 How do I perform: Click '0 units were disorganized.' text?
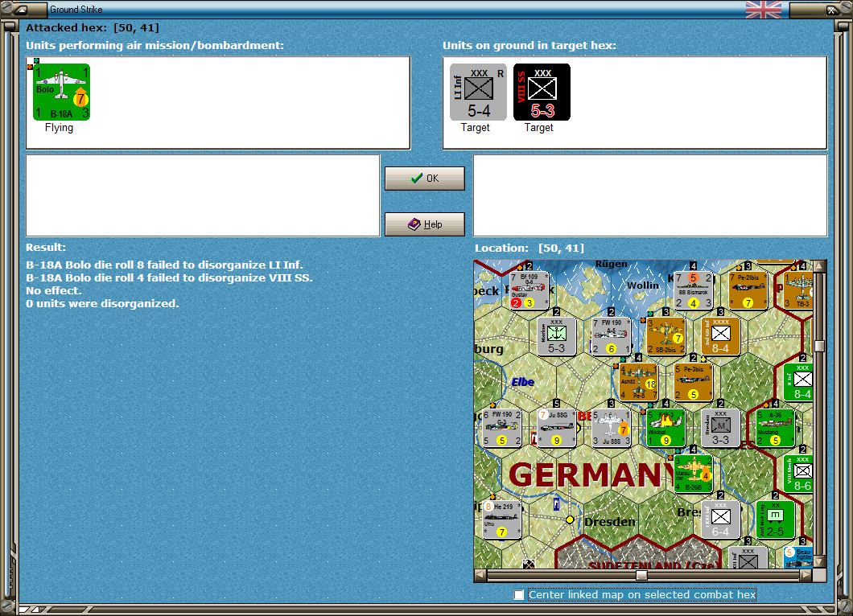pyautogui.click(x=102, y=303)
